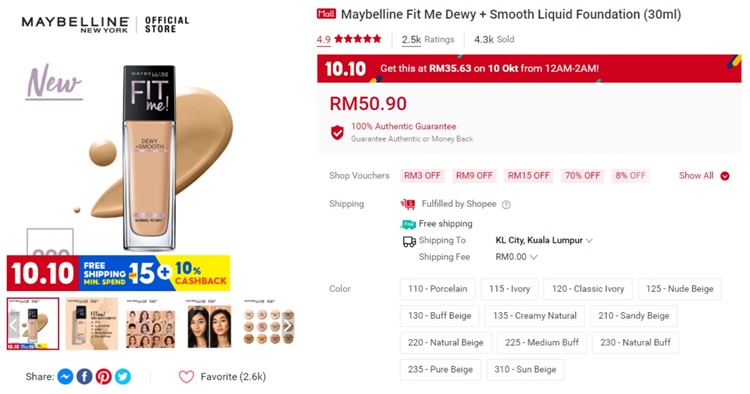This screenshot has width=750, height=394.
Task: Open the shade swatches thumbnail
Action: (x=268, y=324)
